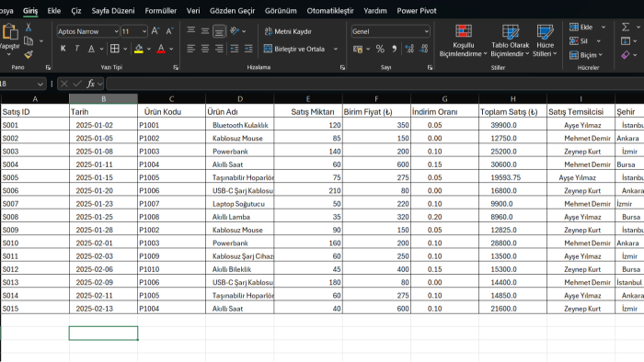Increase decimal places icon
Viewport: 644px width, 362px height.
409,49
